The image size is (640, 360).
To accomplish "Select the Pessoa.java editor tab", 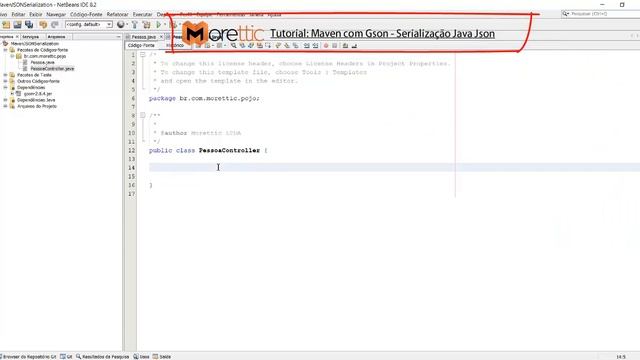I will coord(144,37).
